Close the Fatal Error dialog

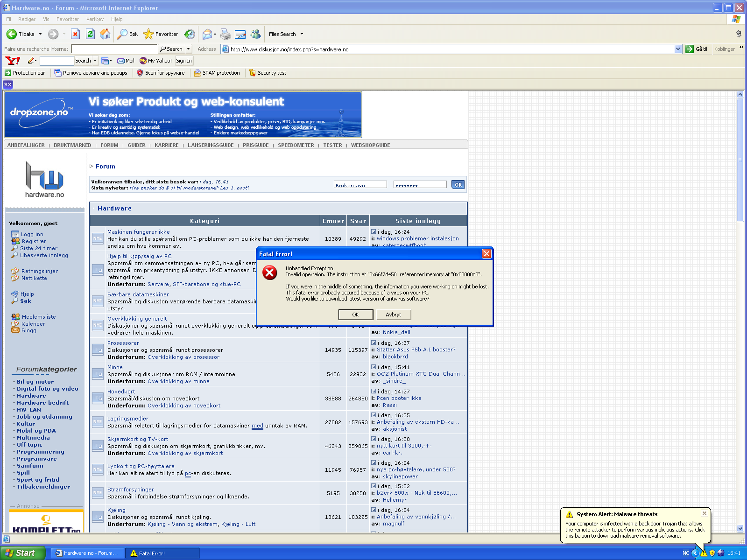pos(486,253)
